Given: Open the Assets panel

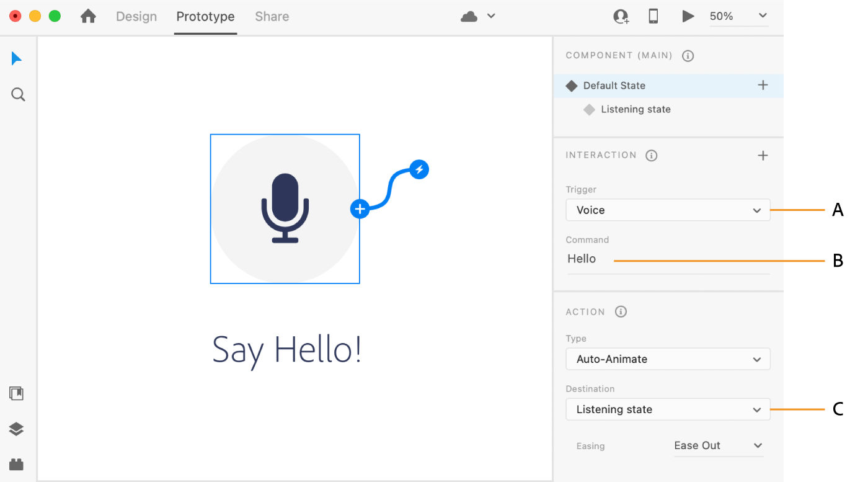Looking at the screenshot, I should coord(17,393).
